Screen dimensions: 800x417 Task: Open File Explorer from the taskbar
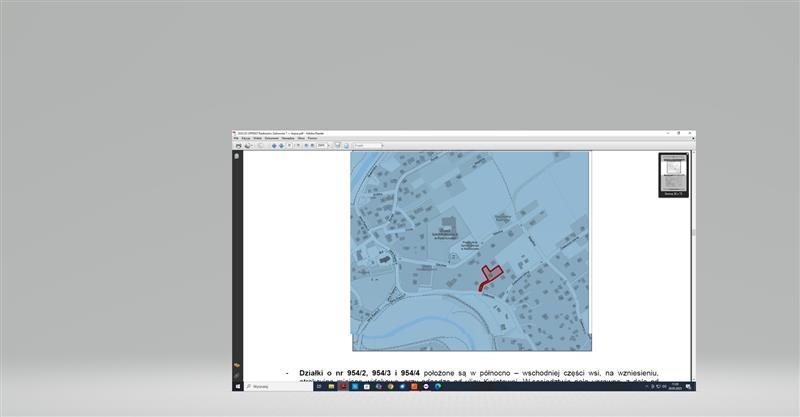click(x=332, y=386)
